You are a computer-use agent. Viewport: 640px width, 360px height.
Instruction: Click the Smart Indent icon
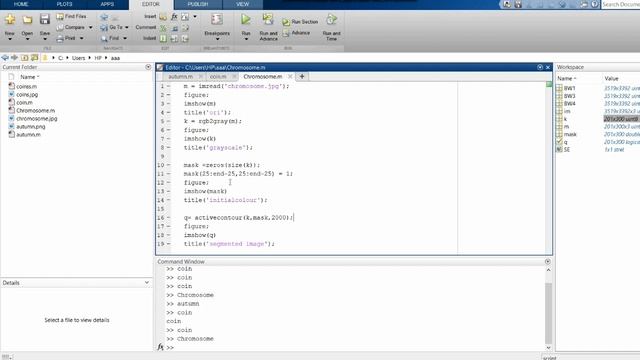point(163,38)
